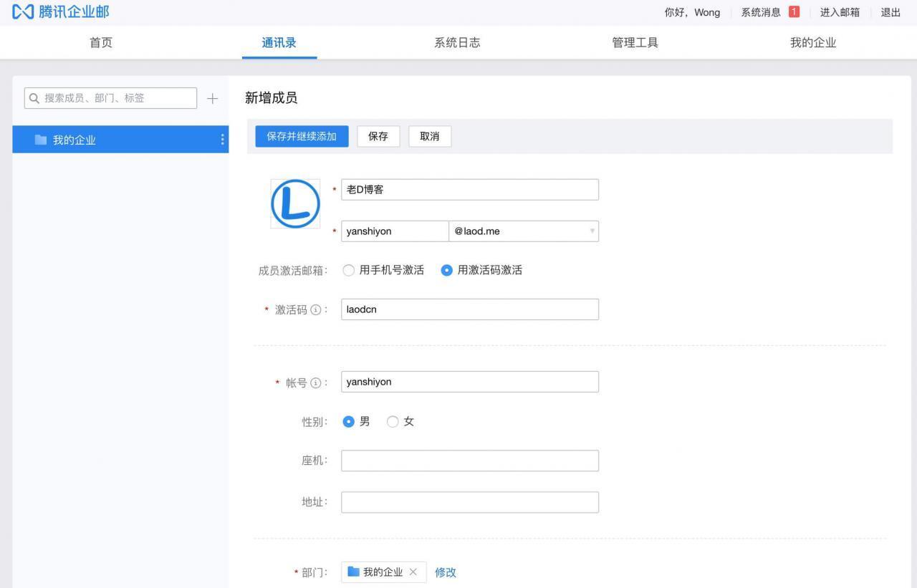917x588 pixels.
Task: Switch to the 系统日志 tab
Action: point(456,42)
